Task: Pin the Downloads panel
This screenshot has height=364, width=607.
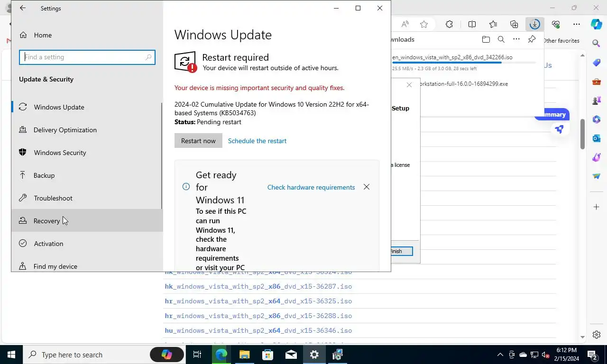Action: [532, 39]
